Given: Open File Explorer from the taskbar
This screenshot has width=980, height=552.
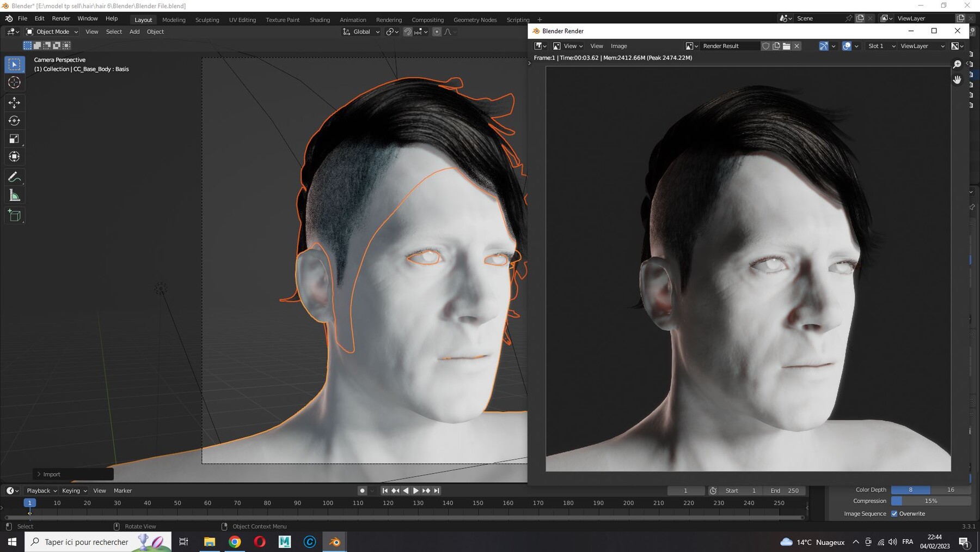Looking at the screenshot, I should [210, 542].
